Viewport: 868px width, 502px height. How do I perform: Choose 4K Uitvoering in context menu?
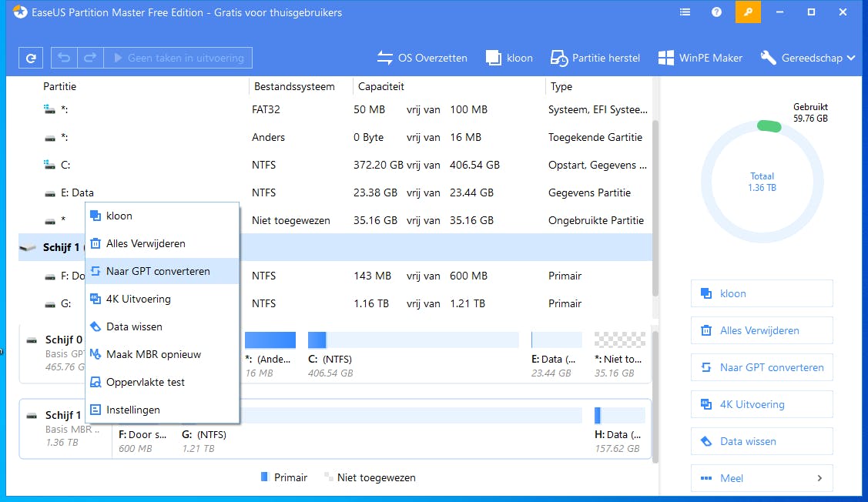tap(163, 299)
